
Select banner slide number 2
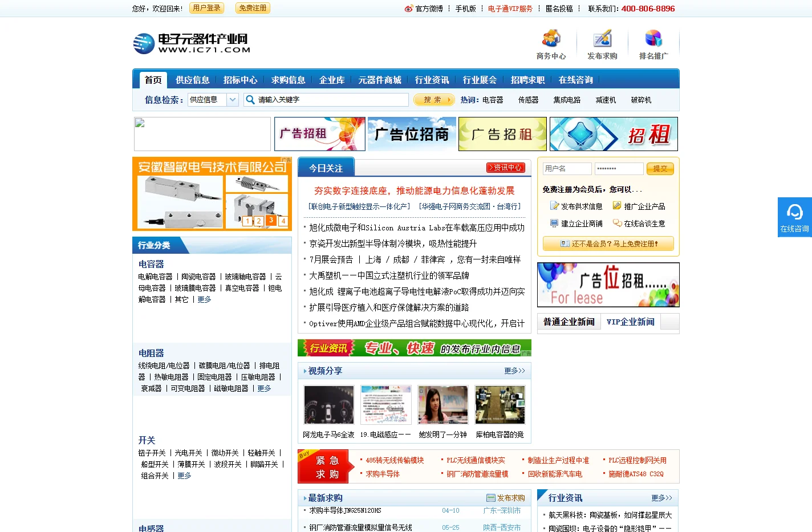click(259, 221)
